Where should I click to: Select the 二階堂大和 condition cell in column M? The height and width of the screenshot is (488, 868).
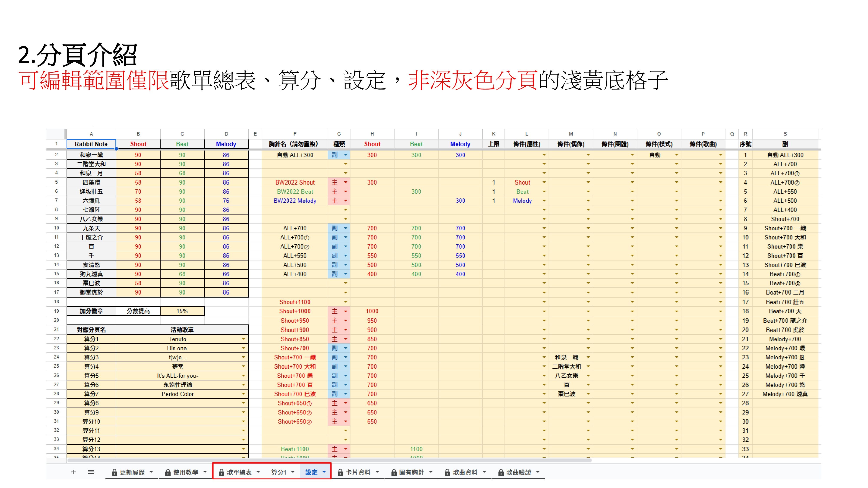point(570,366)
